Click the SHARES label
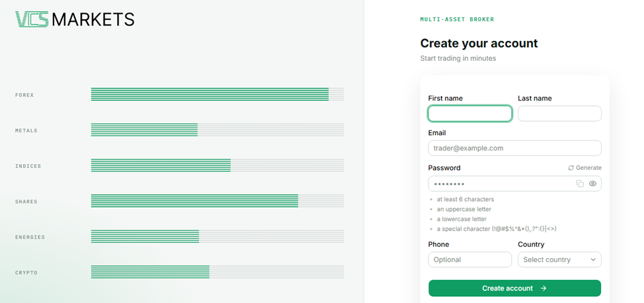The height and width of the screenshot is (303, 644). click(x=26, y=202)
